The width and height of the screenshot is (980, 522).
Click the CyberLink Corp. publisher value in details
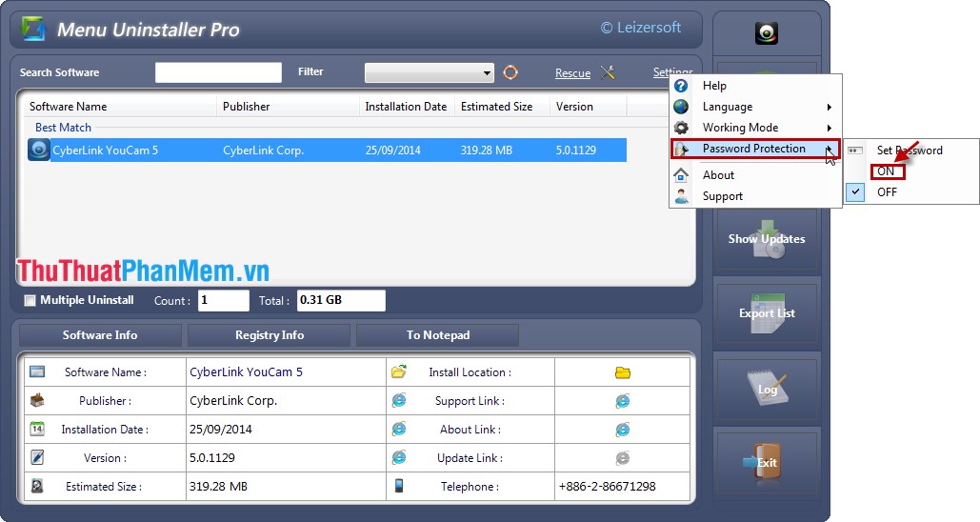tap(233, 401)
